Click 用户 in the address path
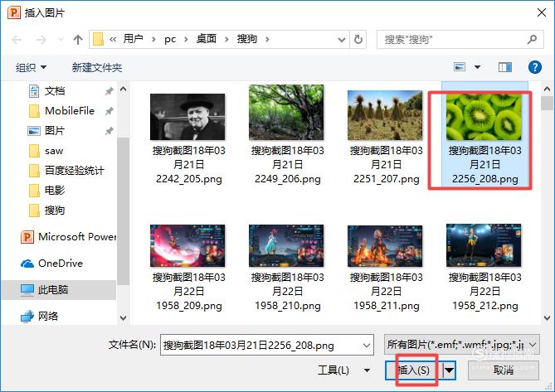The width and height of the screenshot is (555, 392). pyautogui.click(x=133, y=39)
